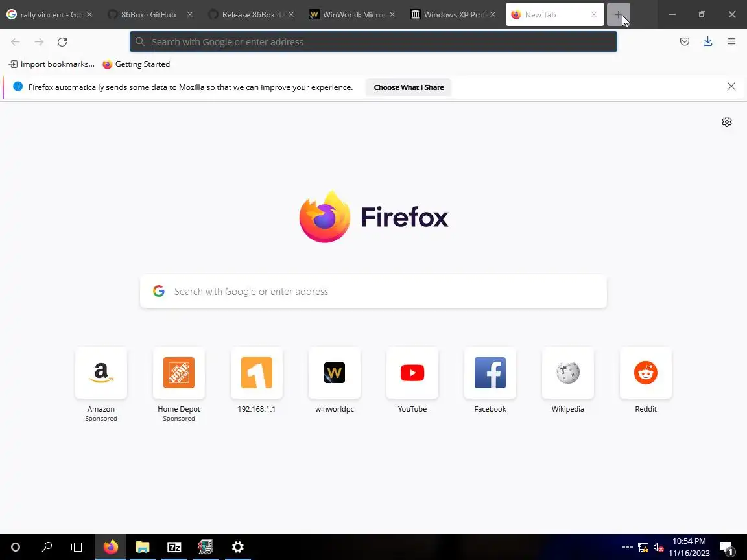747x560 pixels.
Task: Click the address bar magnifier icon
Action: (x=139, y=42)
